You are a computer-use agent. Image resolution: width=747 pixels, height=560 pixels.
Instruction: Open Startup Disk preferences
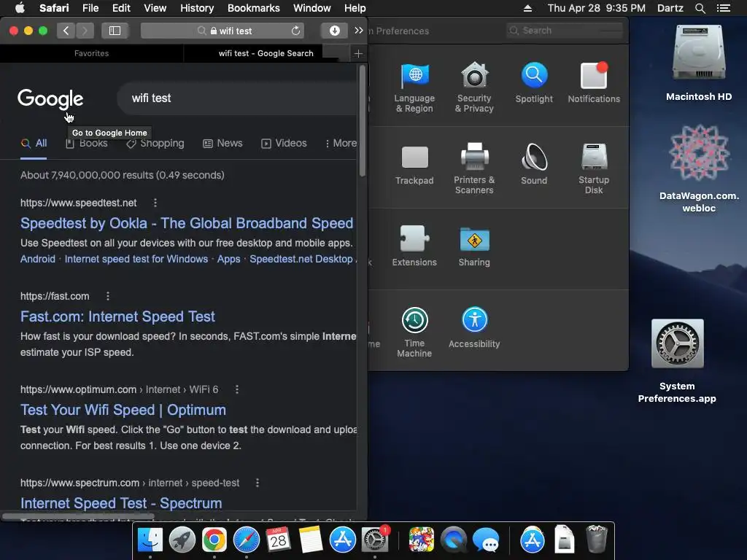tap(594, 169)
